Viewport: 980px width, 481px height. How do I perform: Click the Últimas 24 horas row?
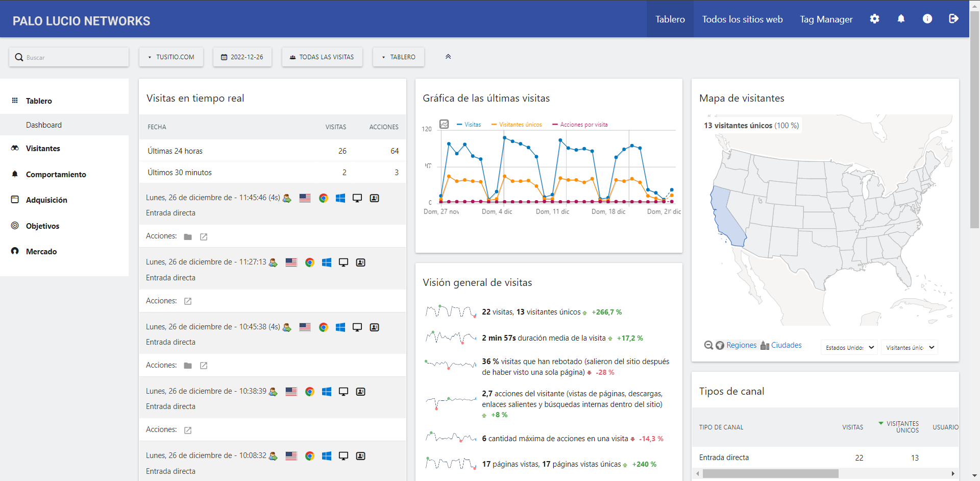tap(273, 151)
